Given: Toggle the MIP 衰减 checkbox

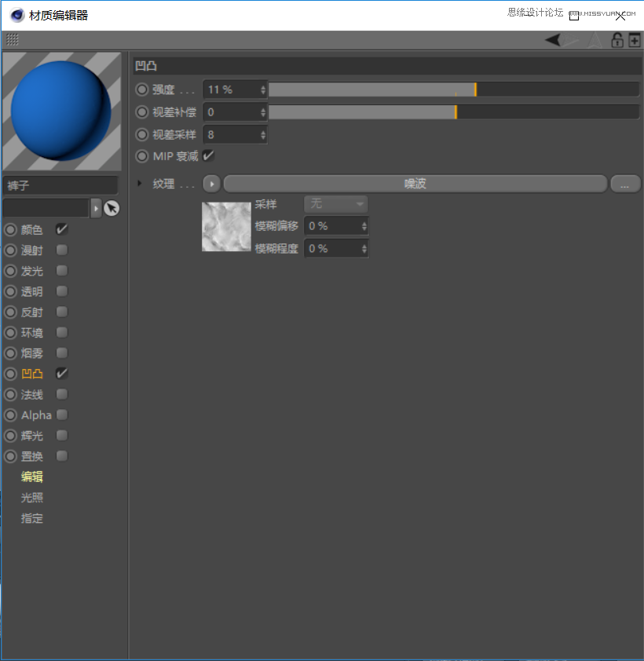Looking at the screenshot, I should (x=208, y=156).
